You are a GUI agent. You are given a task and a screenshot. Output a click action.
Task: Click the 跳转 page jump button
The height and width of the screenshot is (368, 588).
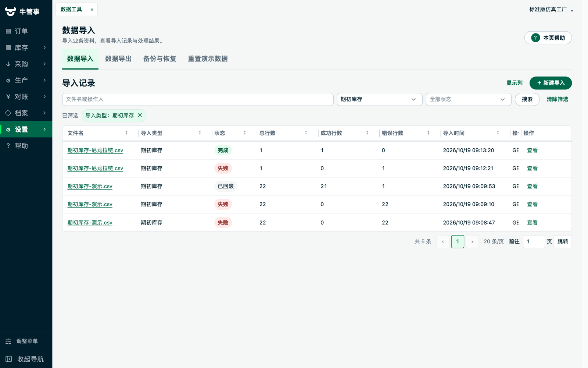click(x=563, y=242)
